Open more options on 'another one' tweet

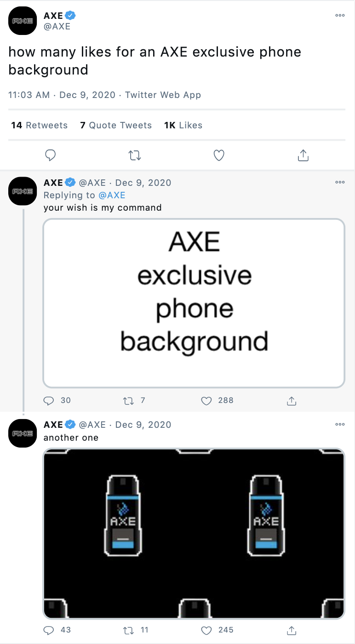click(340, 424)
